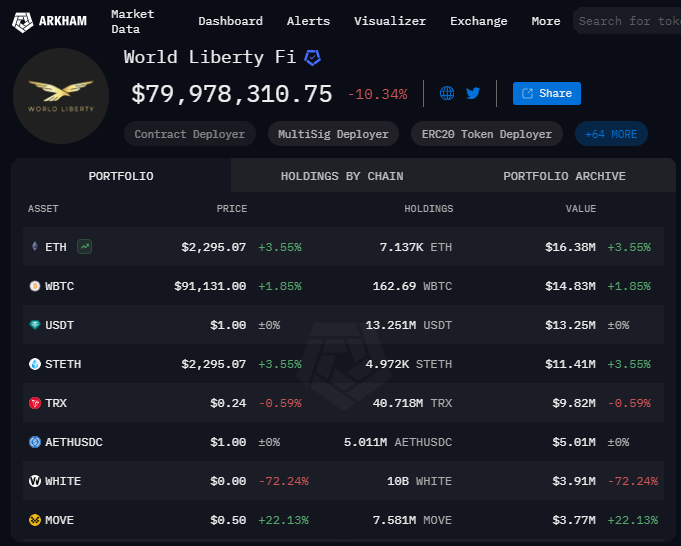The image size is (681, 546).
Task: Click the STETH token icon
Action: (35, 364)
